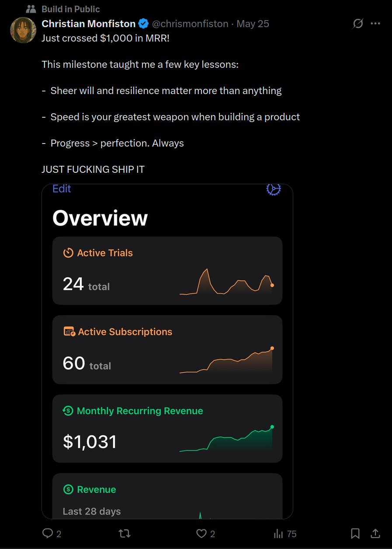Click the Active Trials card
Viewport: 392px width, 549px height.
coord(167,270)
